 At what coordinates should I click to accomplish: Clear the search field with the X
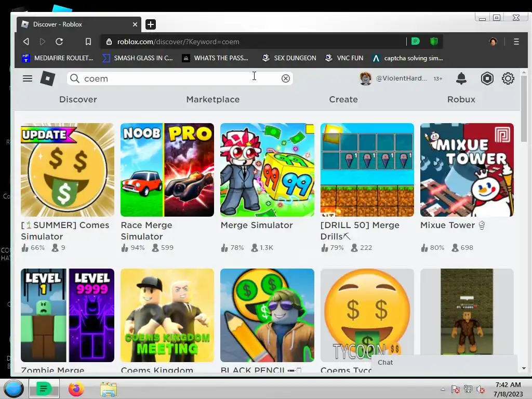pyautogui.click(x=286, y=78)
